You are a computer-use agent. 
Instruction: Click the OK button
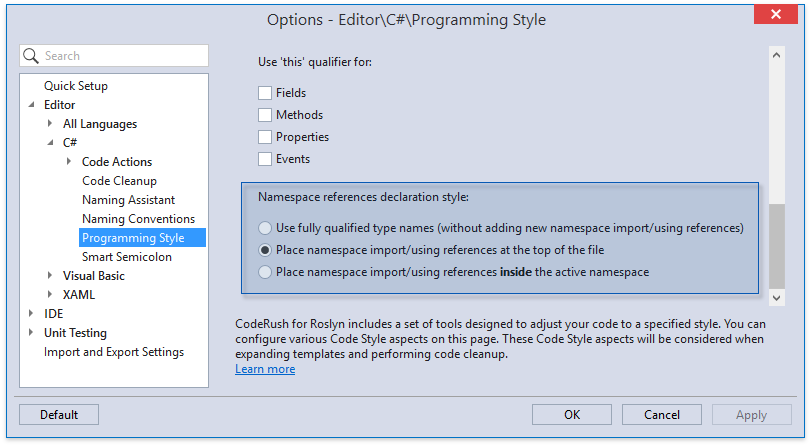click(572, 415)
